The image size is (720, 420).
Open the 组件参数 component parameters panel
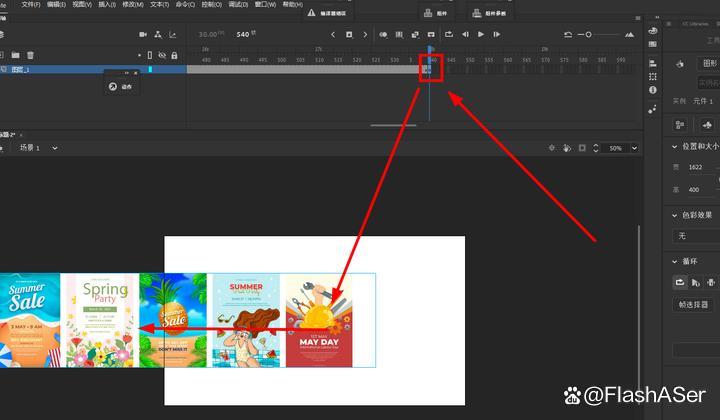(489, 13)
